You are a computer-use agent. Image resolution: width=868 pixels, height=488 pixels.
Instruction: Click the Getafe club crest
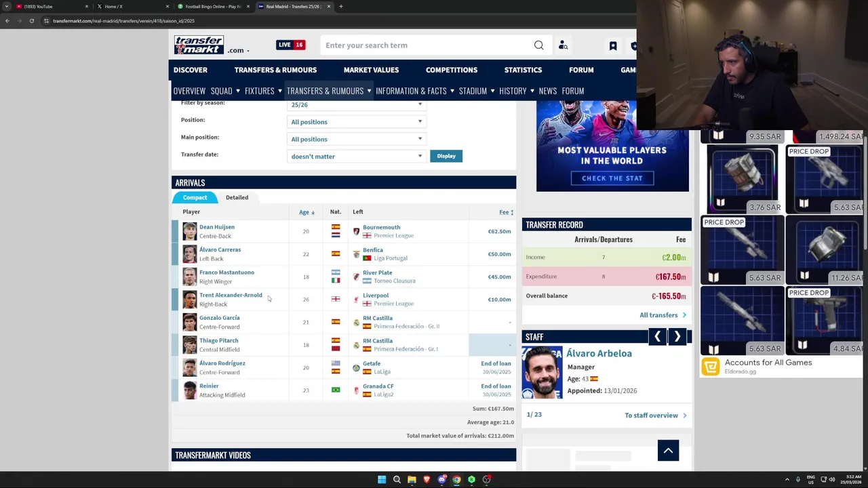(357, 367)
